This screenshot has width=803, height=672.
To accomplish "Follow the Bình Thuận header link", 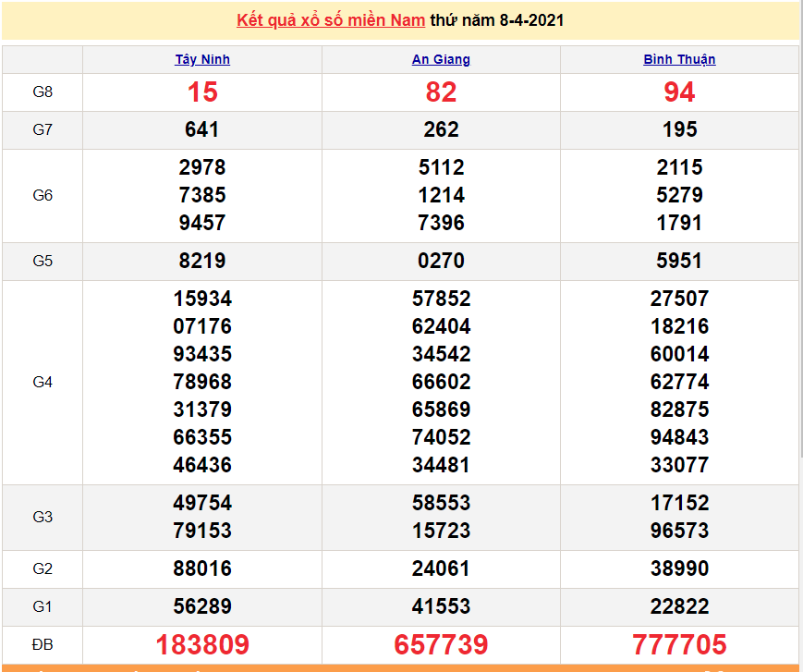I will (679, 59).
